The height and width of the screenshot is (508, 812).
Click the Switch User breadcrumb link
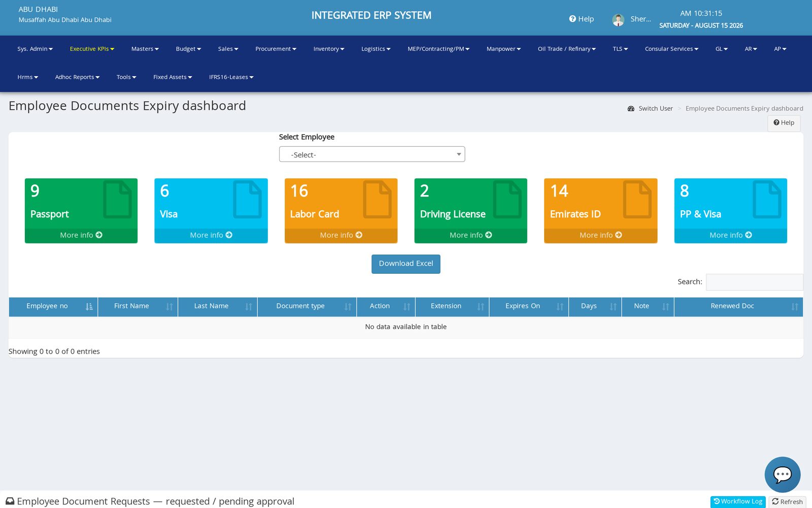[x=655, y=109]
